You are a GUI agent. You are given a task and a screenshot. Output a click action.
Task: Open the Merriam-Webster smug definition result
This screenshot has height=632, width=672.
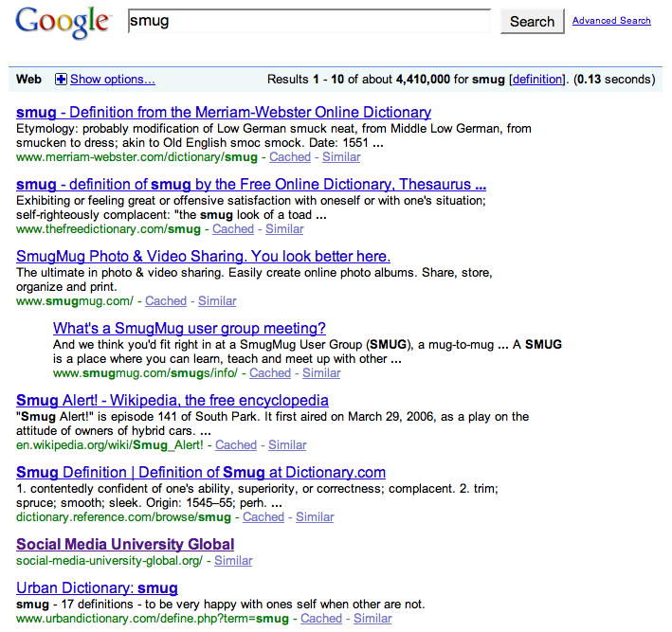coord(224,113)
